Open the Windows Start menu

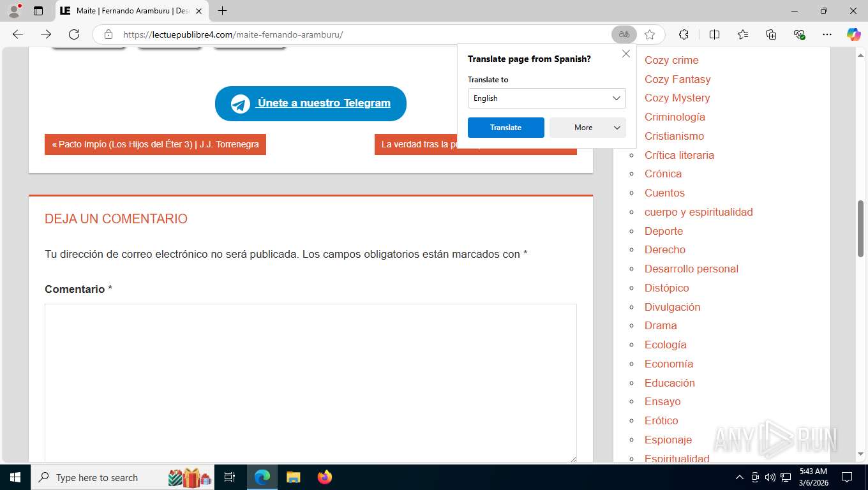[x=15, y=477]
